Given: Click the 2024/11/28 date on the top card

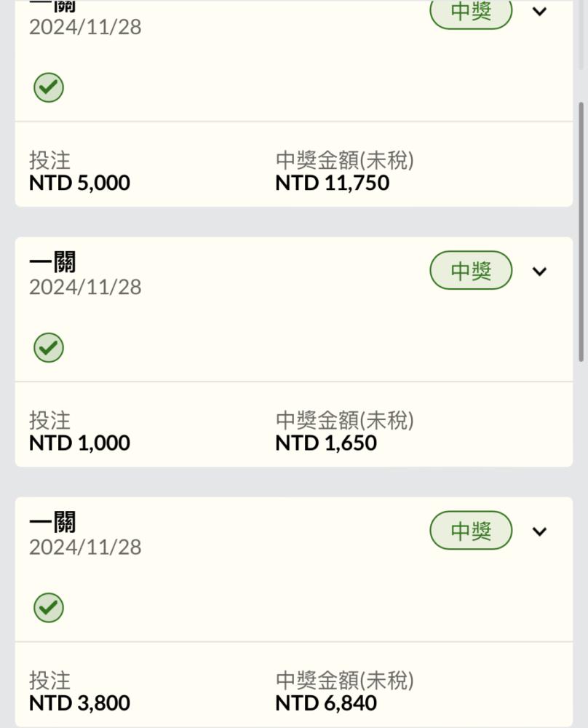Looking at the screenshot, I should pos(85,27).
